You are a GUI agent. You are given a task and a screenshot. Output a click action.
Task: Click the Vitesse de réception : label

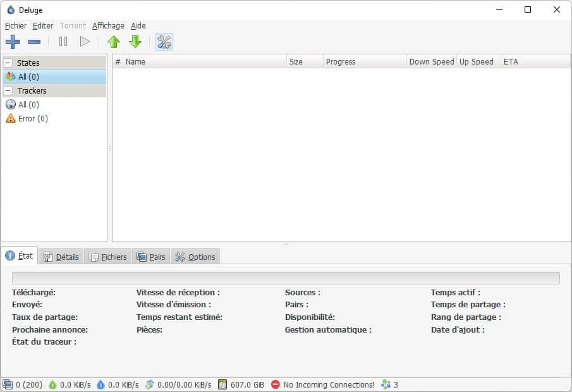coord(178,292)
